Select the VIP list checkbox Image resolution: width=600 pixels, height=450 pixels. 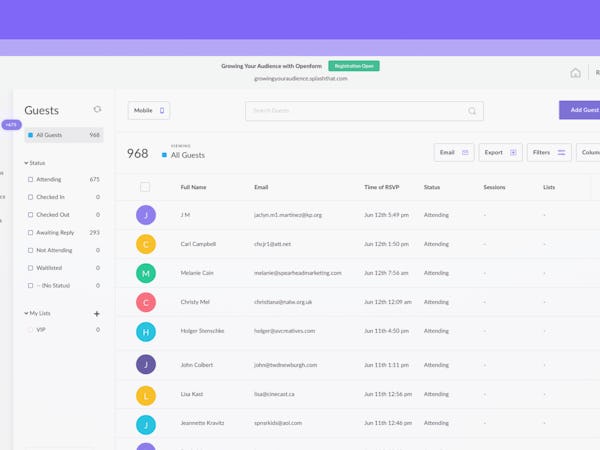(x=30, y=330)
